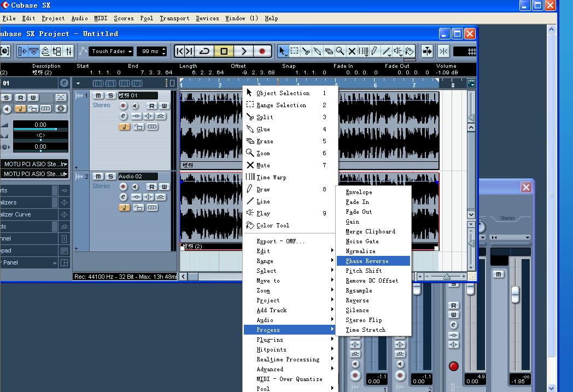Screen dimensions: 573x392
Task: Click the red record button on mixer strip
Action: [453, 366]
